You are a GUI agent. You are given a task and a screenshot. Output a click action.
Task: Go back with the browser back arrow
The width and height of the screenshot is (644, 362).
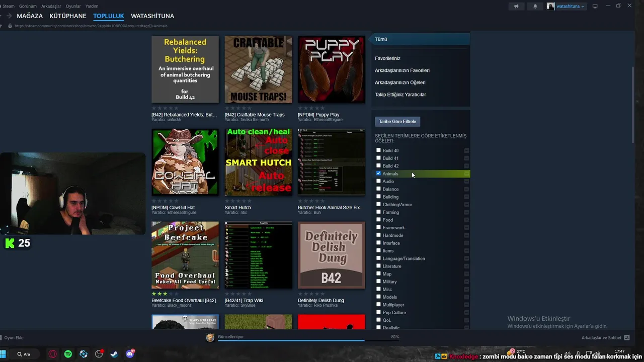[x=1, y=16]
